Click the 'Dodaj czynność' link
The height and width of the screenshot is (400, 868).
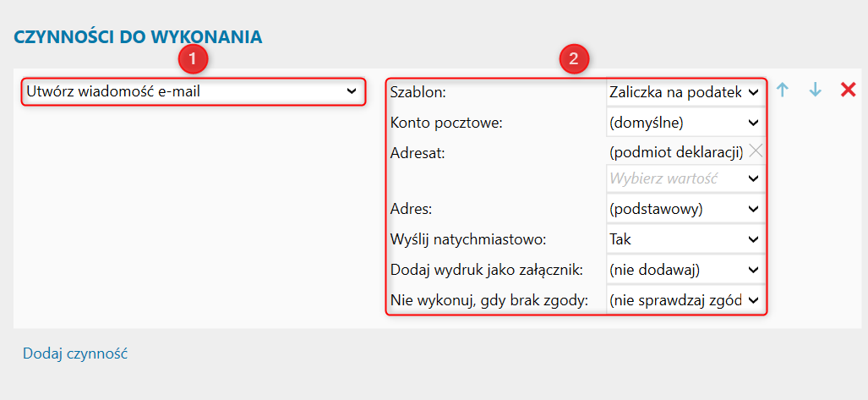pyautogui.click(x=75, y=353)
